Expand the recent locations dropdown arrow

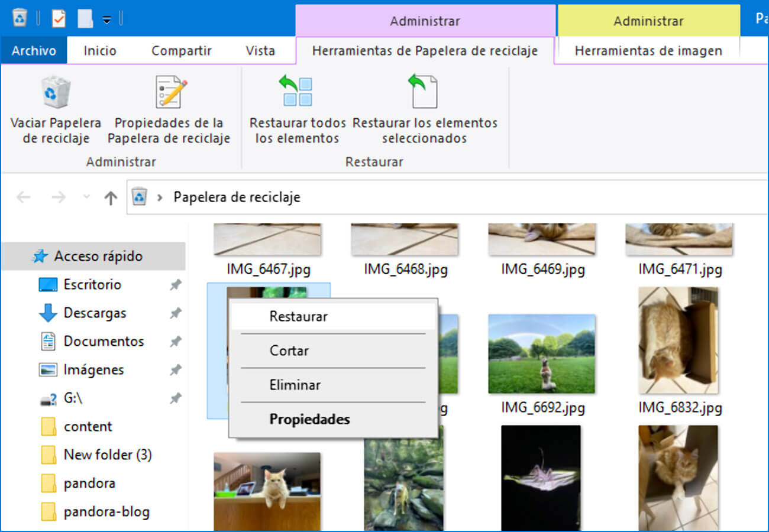86,197
